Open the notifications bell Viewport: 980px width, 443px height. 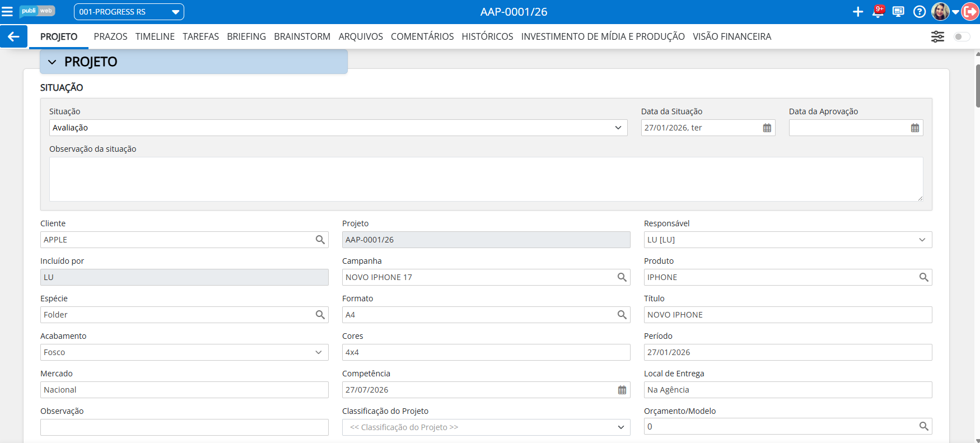[878, 12]
